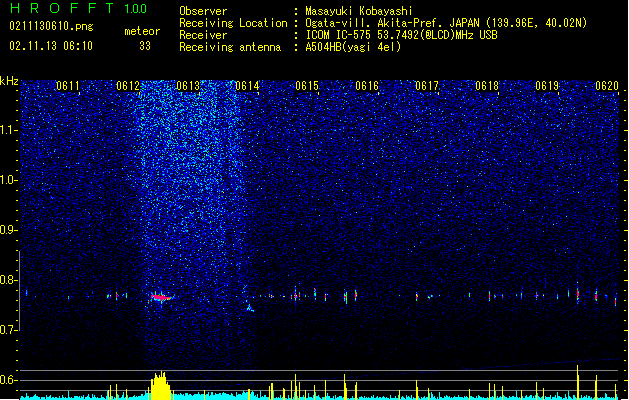Click antenna text A504HB(yagi 4el)
This screenshot has height=400, width=629.
(x=353, y=47)
